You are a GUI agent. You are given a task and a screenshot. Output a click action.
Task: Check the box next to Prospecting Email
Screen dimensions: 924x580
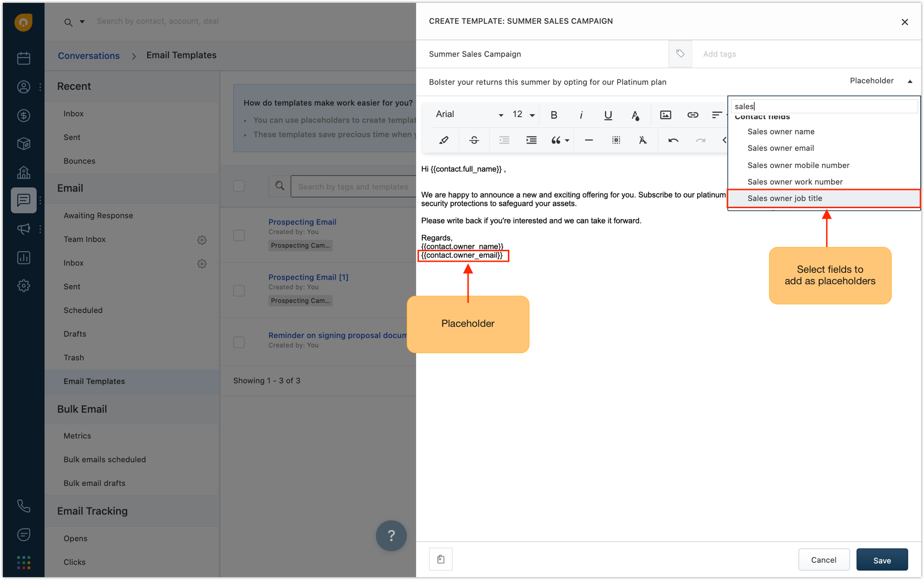(x=239, y=235)
